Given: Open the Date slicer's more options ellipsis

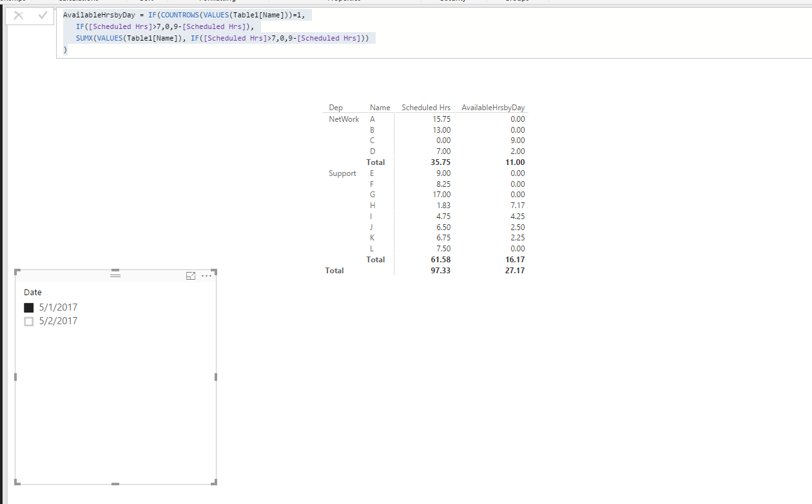Looking at the screenshot, I should 207,276.
